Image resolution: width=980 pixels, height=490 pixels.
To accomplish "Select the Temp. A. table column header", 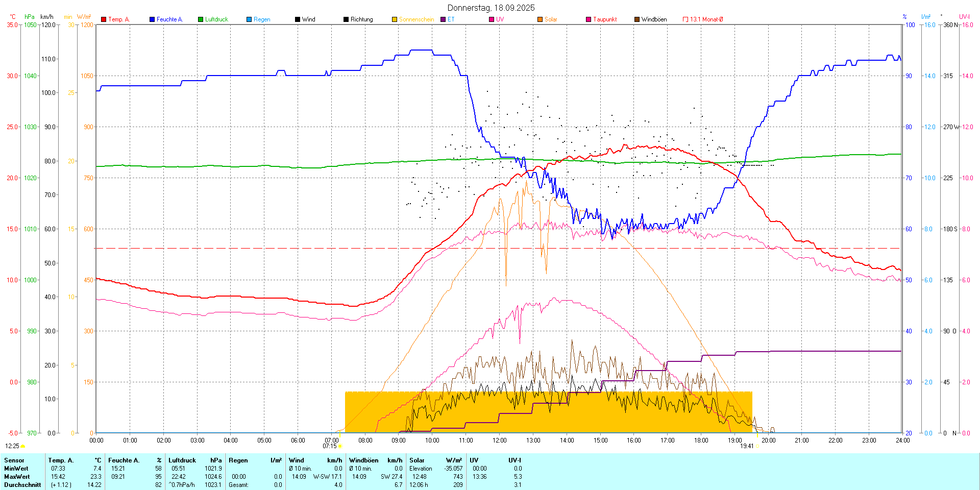I will (61, 460).
